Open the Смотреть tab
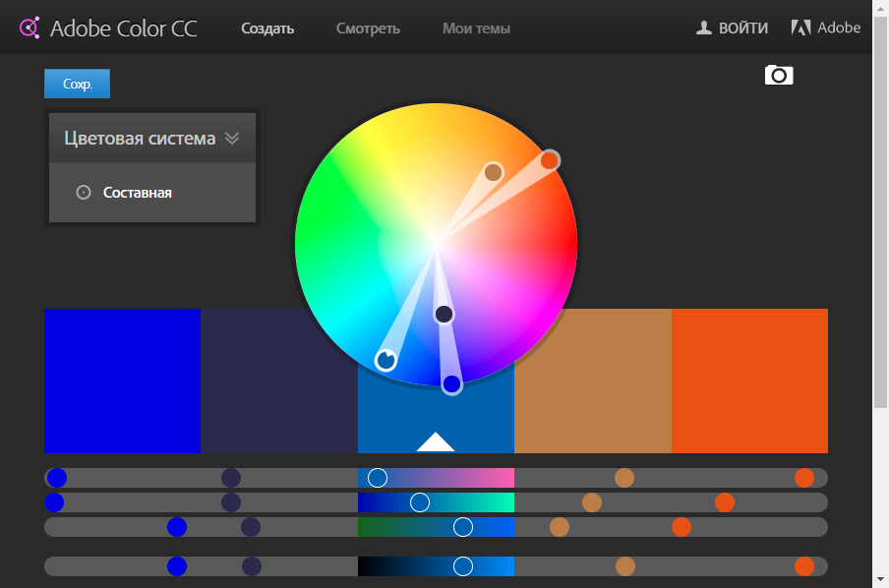Image resolution: width=889 pixels, height=588 pixels. 368,29
